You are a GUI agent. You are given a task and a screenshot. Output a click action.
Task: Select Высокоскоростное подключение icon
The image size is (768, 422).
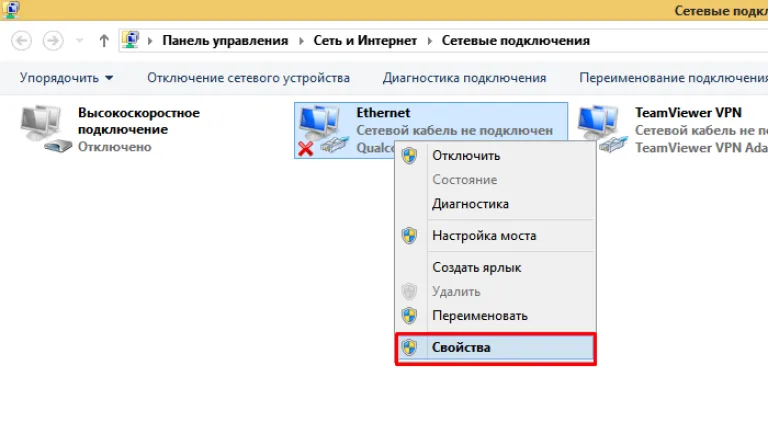click(x=45, y=129)
